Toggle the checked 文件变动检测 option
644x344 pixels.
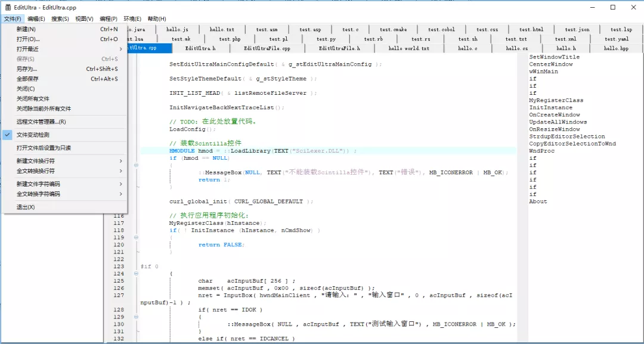[x=65, y=135]
